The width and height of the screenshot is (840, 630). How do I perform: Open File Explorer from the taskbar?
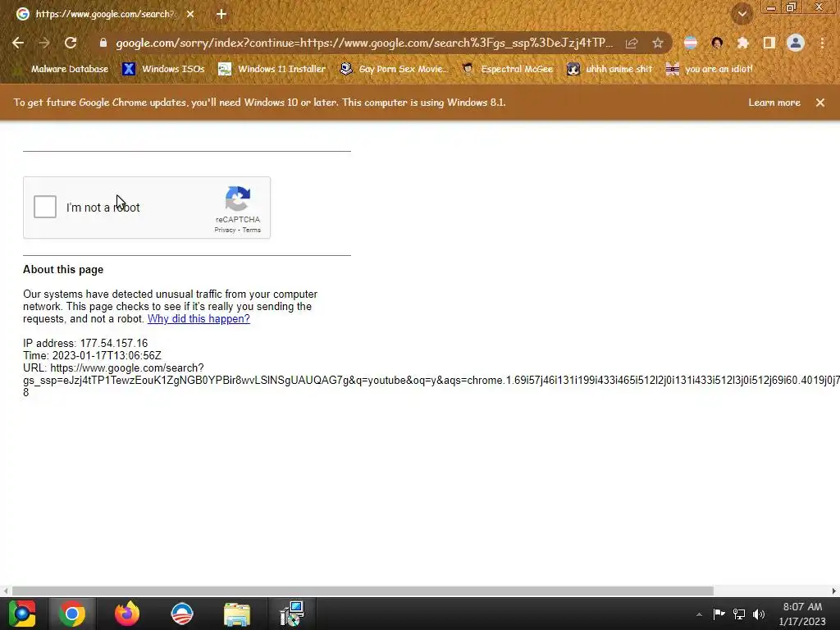tap(237, 614)
